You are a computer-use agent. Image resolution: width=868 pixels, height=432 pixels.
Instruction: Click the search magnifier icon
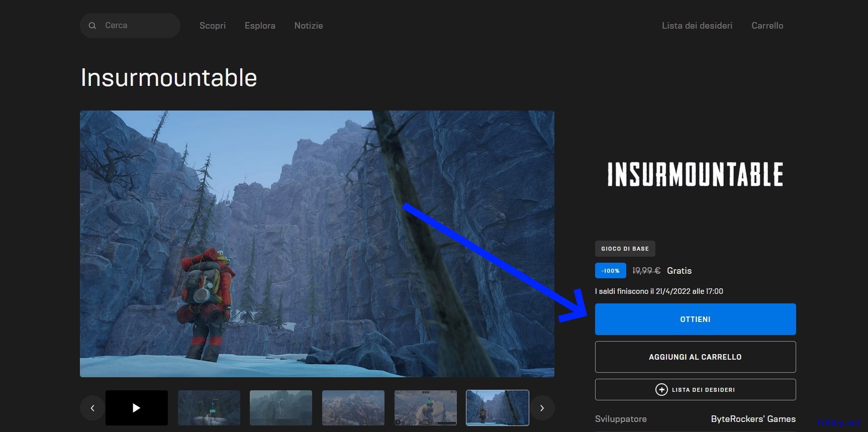(x=92, y=26)
